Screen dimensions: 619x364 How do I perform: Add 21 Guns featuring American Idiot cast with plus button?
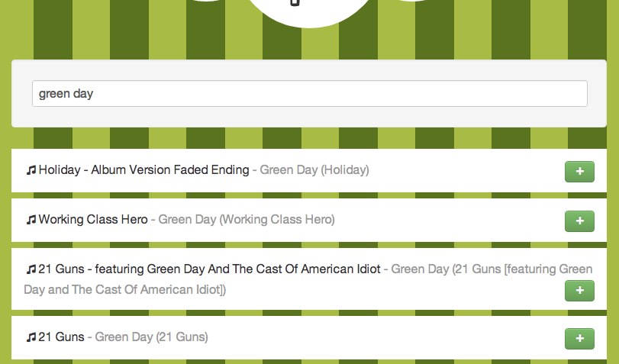(579, 291)
